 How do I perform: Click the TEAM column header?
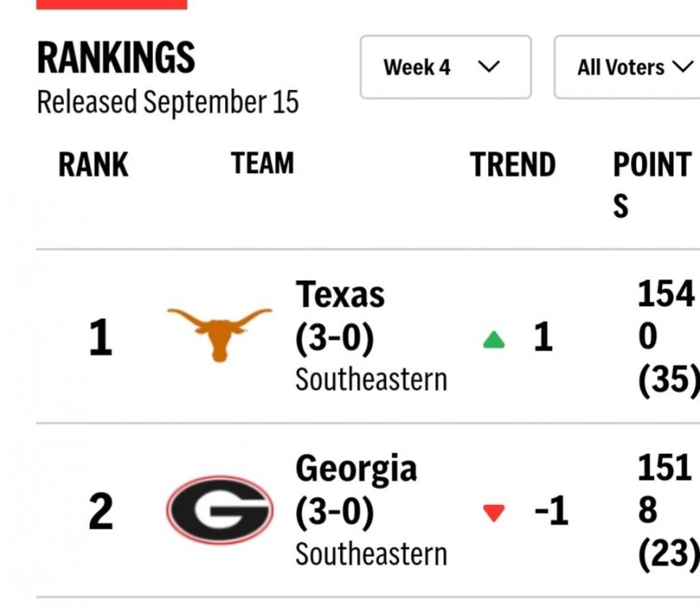[262, 163]
